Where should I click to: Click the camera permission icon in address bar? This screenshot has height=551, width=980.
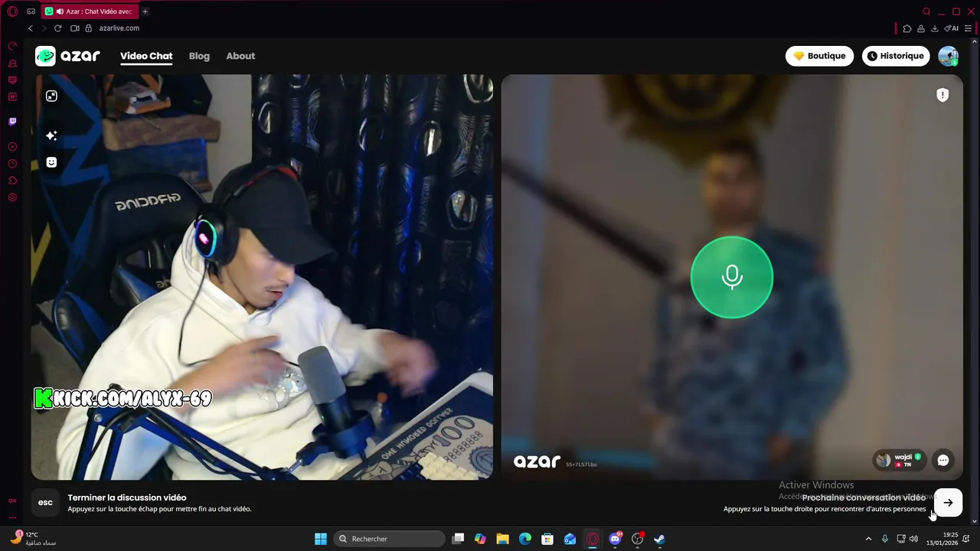(75, 28)
